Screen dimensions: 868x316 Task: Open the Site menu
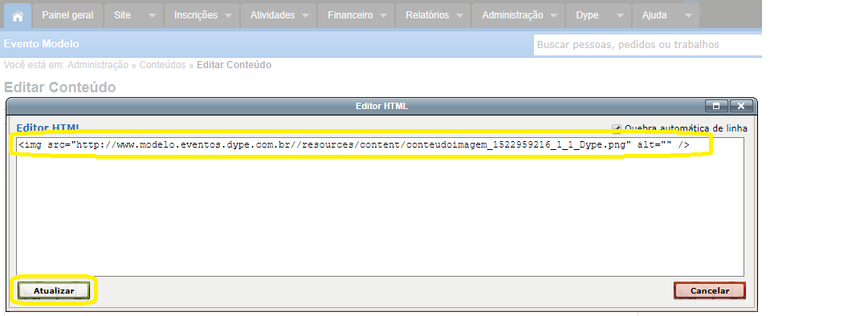point(122,15)
